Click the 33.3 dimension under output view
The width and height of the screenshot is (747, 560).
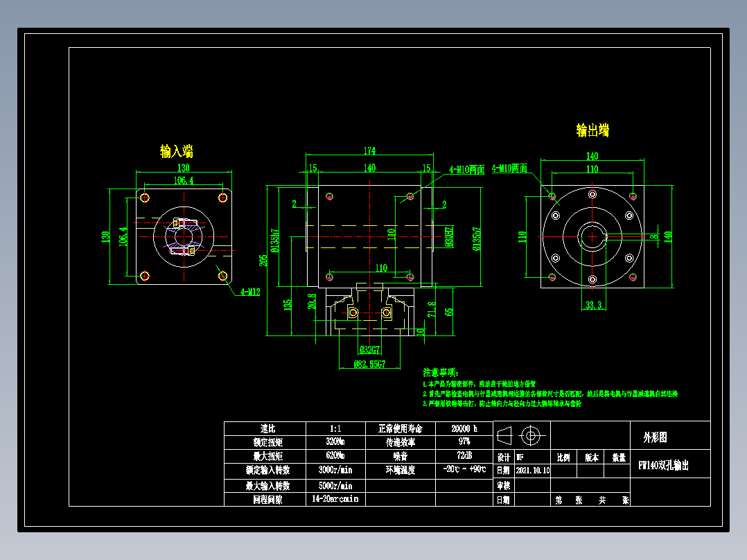(x=593, y=305)
